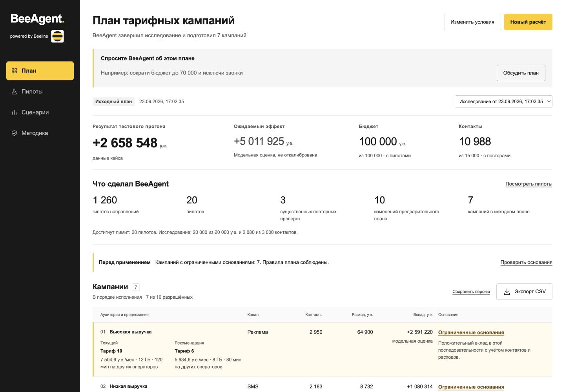Open the Методика sidebar section

pyautogui.click(x=40, y=133)
